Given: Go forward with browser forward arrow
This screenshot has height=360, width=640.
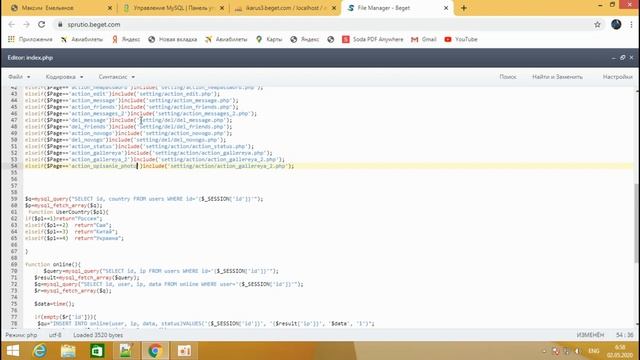Looking at the screenshot, I should click(x=27, y=24).
